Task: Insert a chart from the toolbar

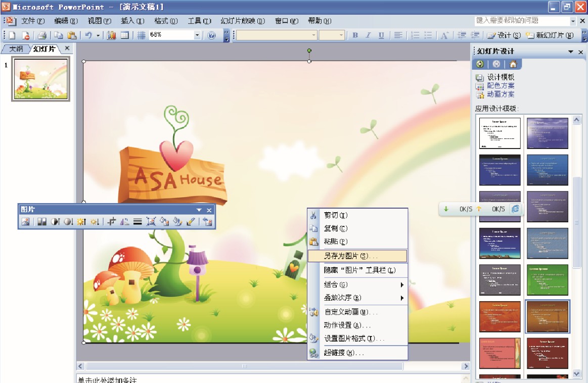Action: pyautogui.click(x=111, y=35)
